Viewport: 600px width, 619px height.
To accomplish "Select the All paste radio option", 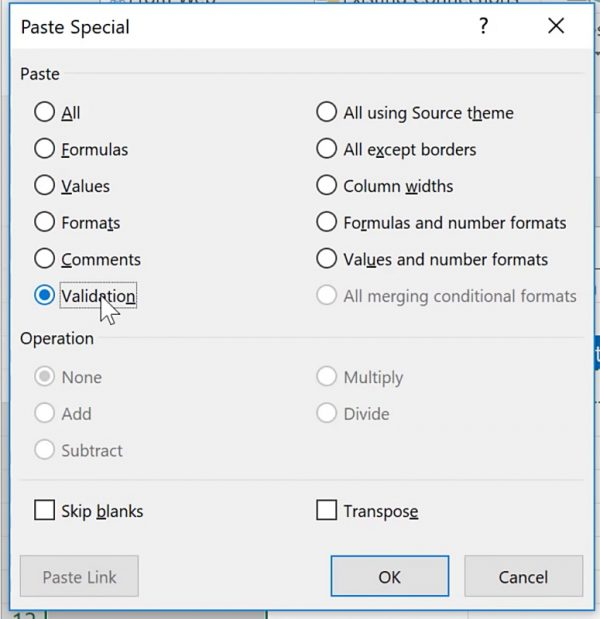I will [x=44, y=113].
